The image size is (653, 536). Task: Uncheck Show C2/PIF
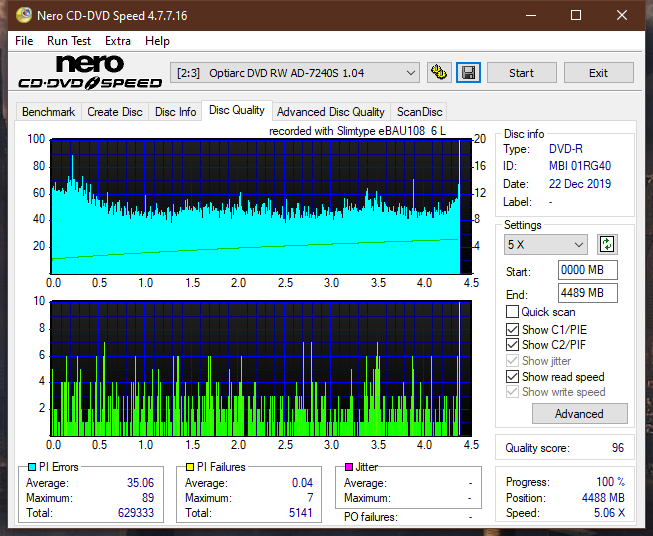pyautogui.click(x=512, y=345)
